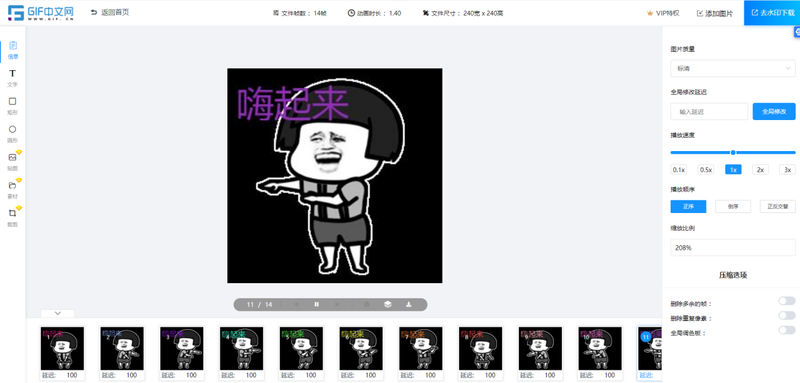Collapse the frame strip with chevron

58,313
